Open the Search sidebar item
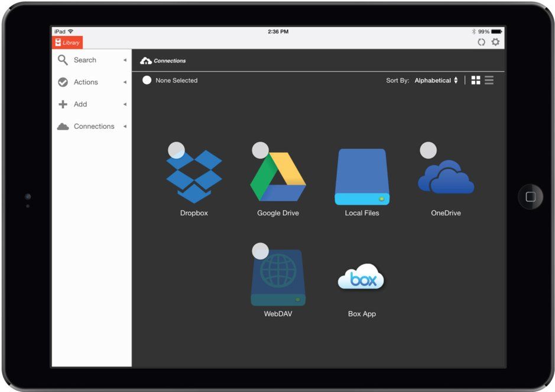 click(x=92, y=60)
